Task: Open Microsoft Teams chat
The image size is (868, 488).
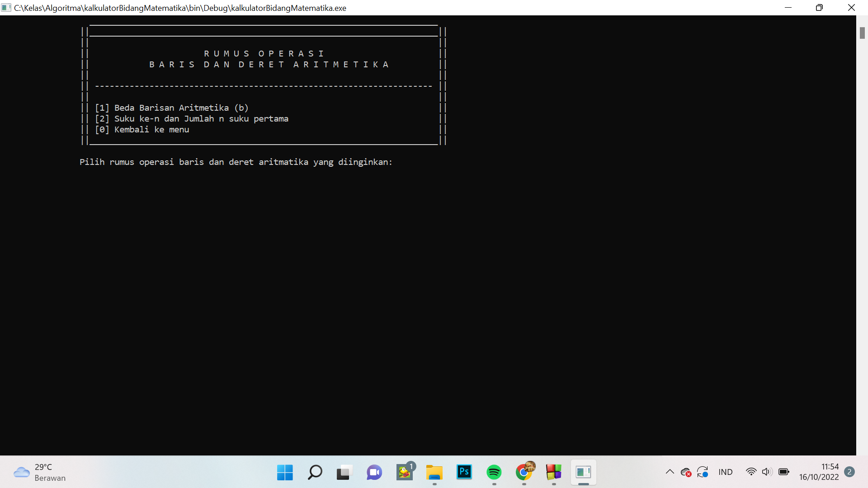Action: 374,472
